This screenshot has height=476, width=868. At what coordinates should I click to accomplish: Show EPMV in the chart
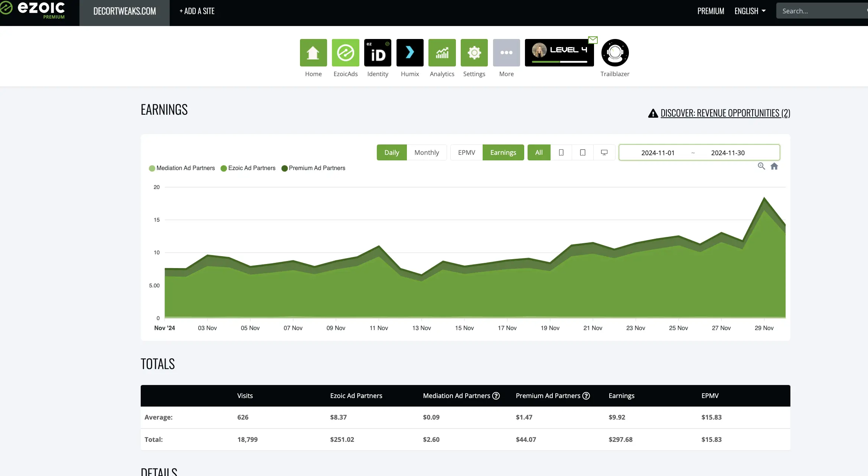pyautogui.click(x=467, y=153)
